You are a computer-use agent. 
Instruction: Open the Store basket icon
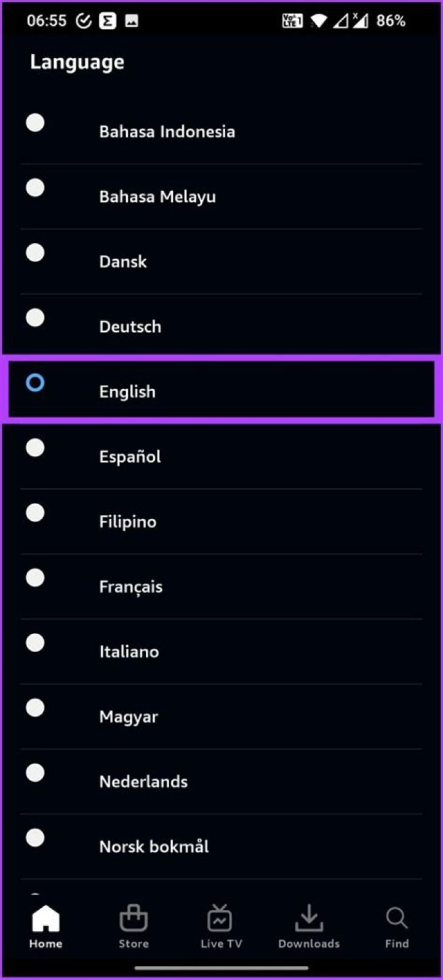(134, 920)
